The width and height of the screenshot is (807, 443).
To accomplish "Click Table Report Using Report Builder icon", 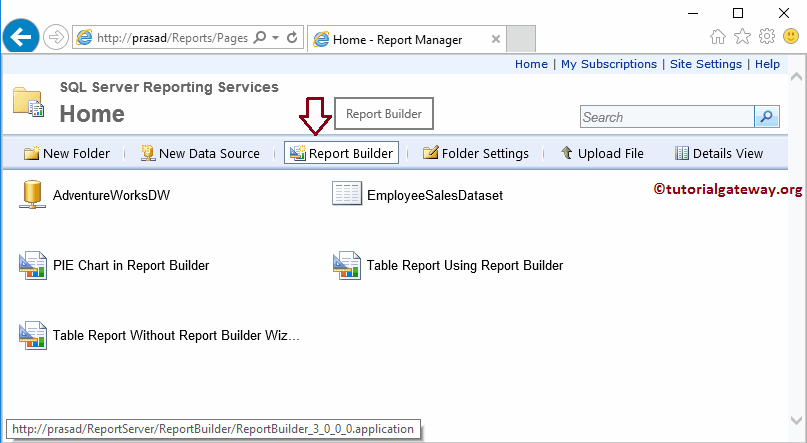I will point(346,265).
